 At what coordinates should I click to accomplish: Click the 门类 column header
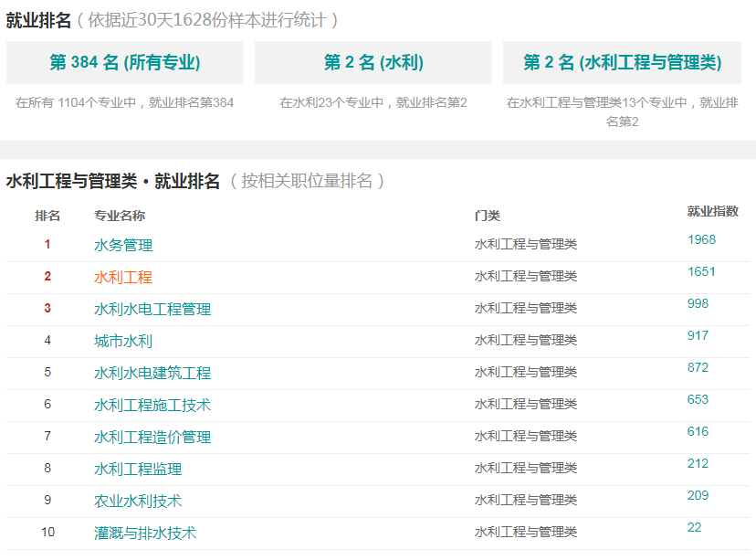487,216
